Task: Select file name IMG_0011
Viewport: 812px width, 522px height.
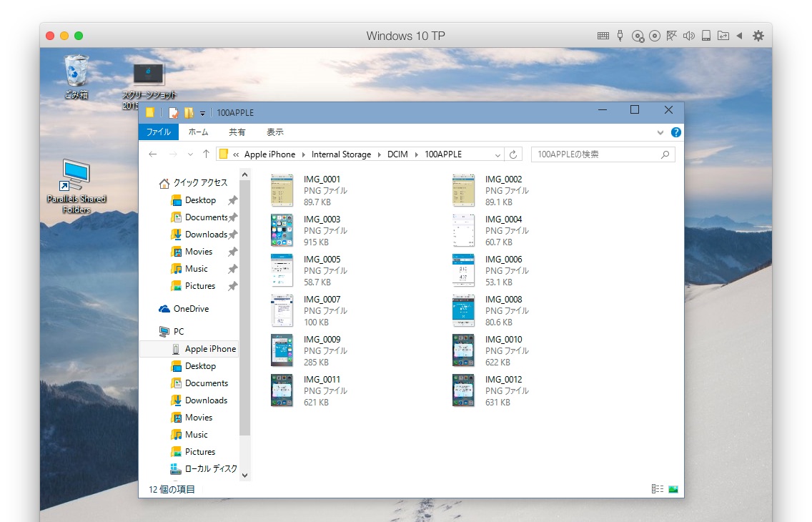Action: pyautogui.click(x=322, y=379)
